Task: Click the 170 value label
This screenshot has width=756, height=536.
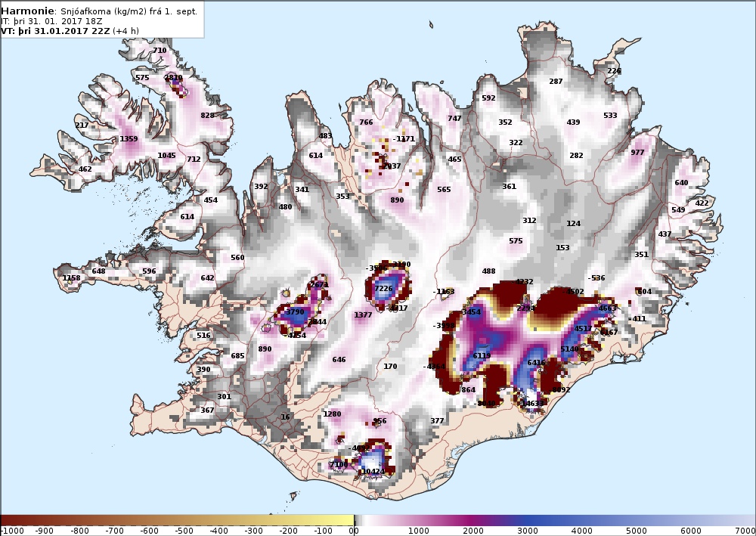Action: tap(390, 367)
